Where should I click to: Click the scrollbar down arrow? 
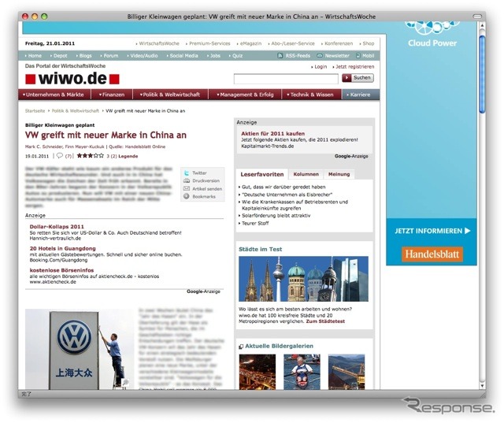tap(482, 385)
